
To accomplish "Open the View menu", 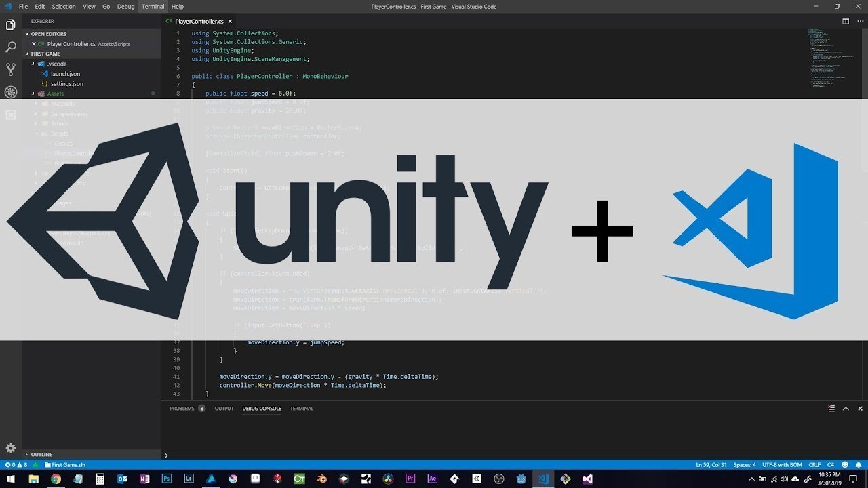I will pos(89,6).
